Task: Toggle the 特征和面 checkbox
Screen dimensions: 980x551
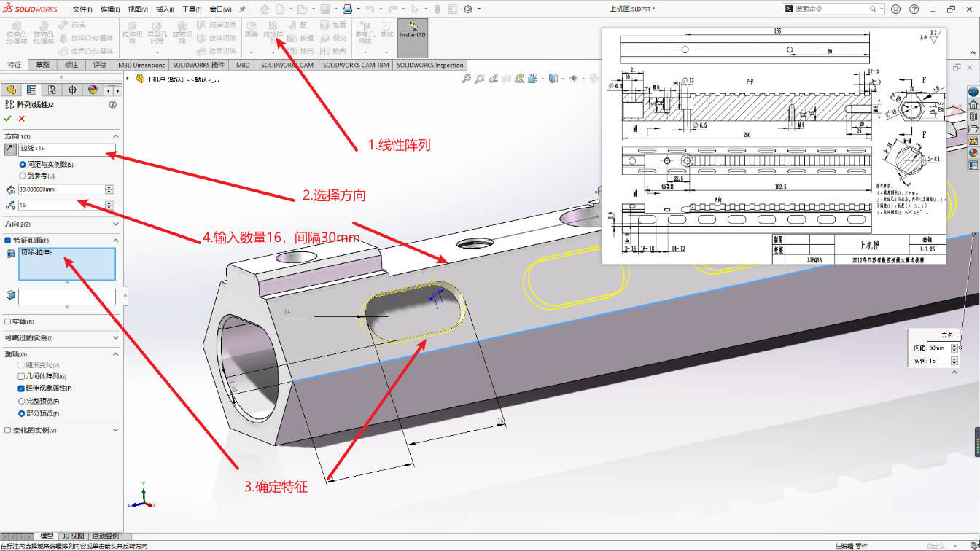Action: coord(8,241)
